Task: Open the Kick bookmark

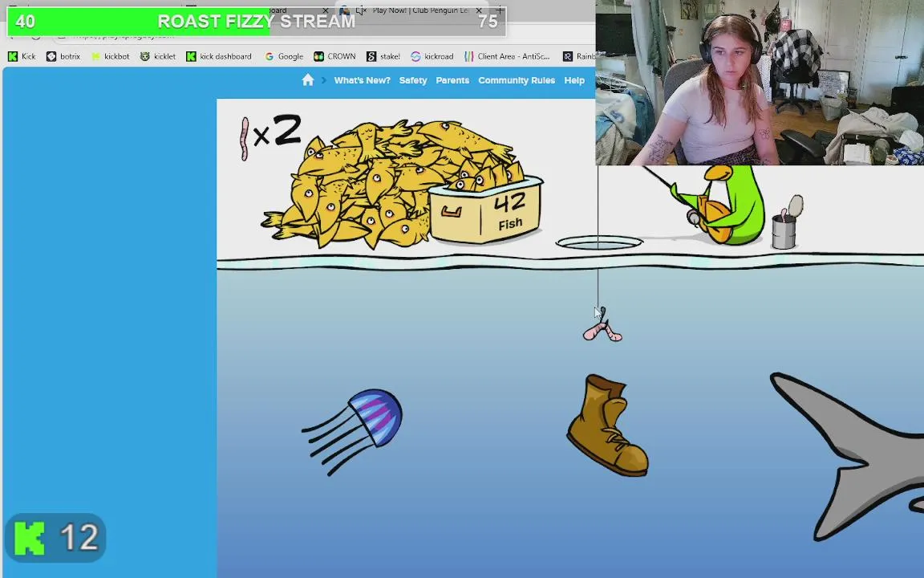Action: click(22, 57)
